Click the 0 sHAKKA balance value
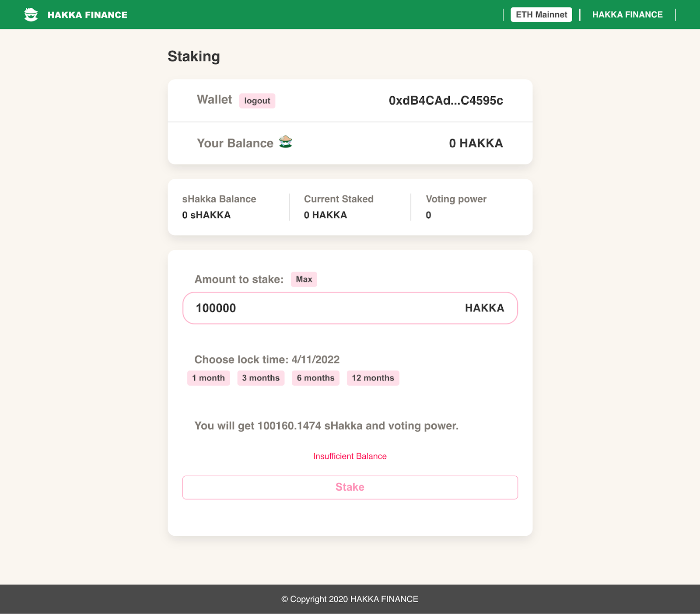The height and width of the screenshot is (614, 700). pyautogui.click(x=206, y=215)
